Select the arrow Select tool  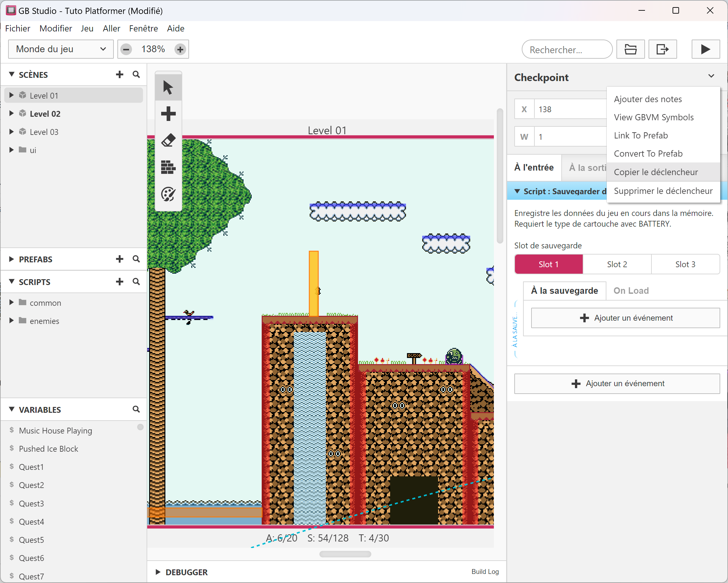[x=168, y=88]
